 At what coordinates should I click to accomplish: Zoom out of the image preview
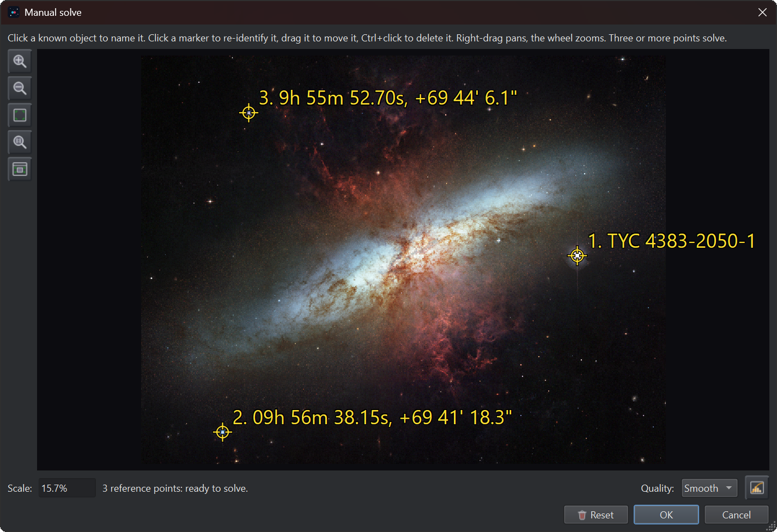point(20,88)
